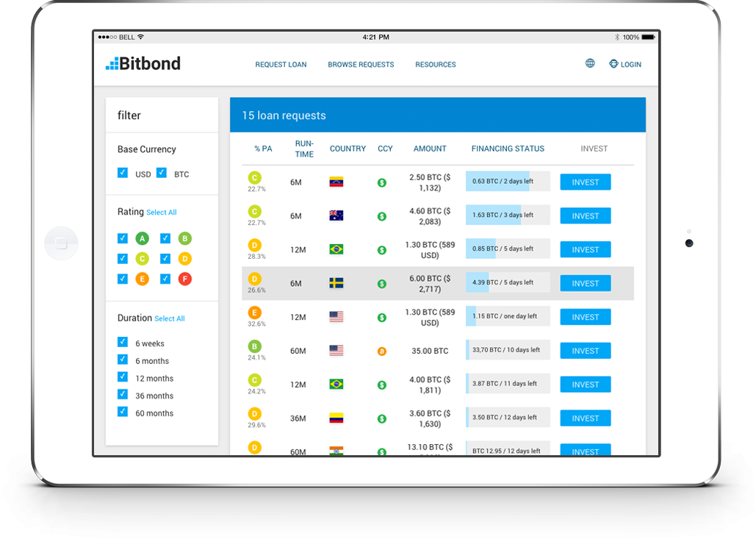Sort by Financing Status column header

tap(508, 149)
